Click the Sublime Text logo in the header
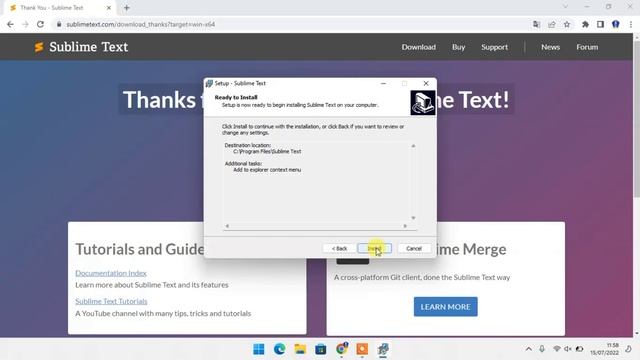 click(x=81, y=47)
